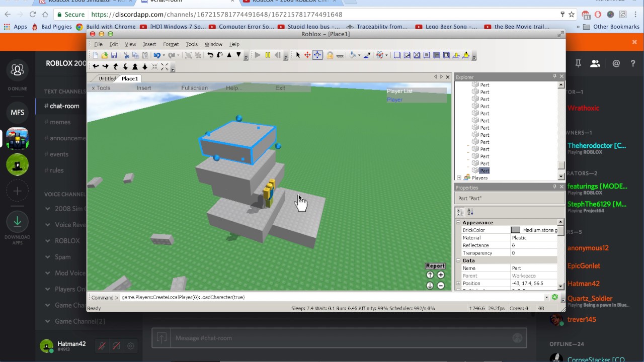Open the Tools menu in the menu bar
The height and width of the screenshot is (362, 644).
[192, 44]
